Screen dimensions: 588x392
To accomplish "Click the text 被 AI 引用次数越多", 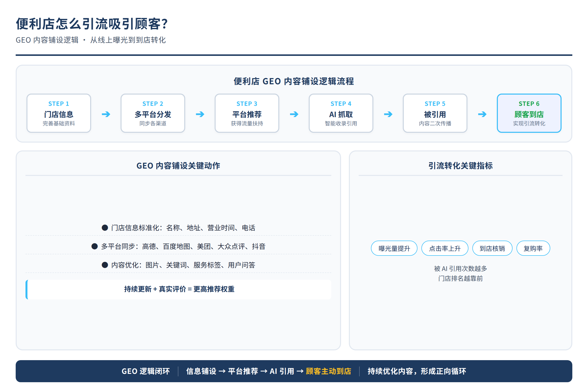I will pyautogui.click(x=461, y=269).
